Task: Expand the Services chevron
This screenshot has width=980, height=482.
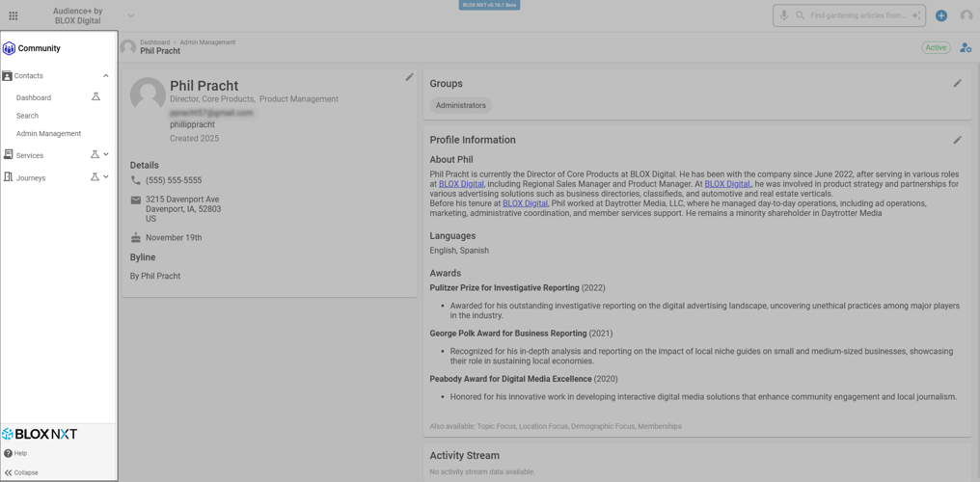Action: (106, 154)
